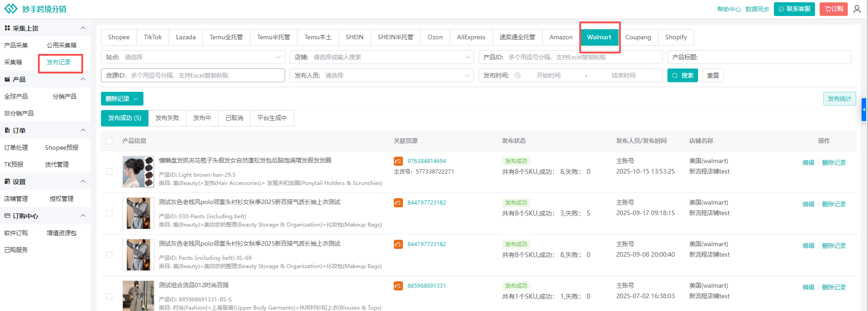Check the box for the hair bun product
Screen dimensions: 868x311
(109, 172)
